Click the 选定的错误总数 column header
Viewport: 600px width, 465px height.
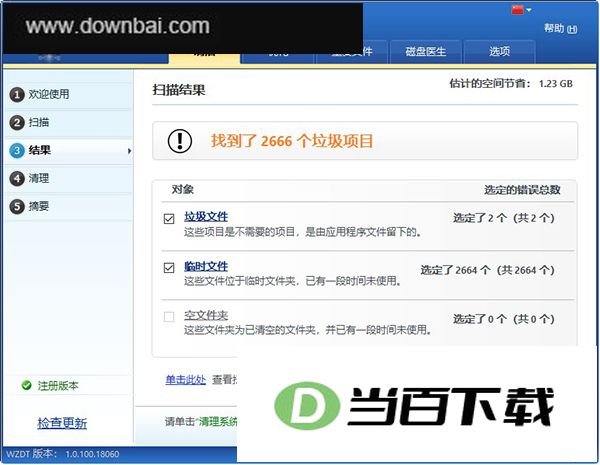[522, 189]
